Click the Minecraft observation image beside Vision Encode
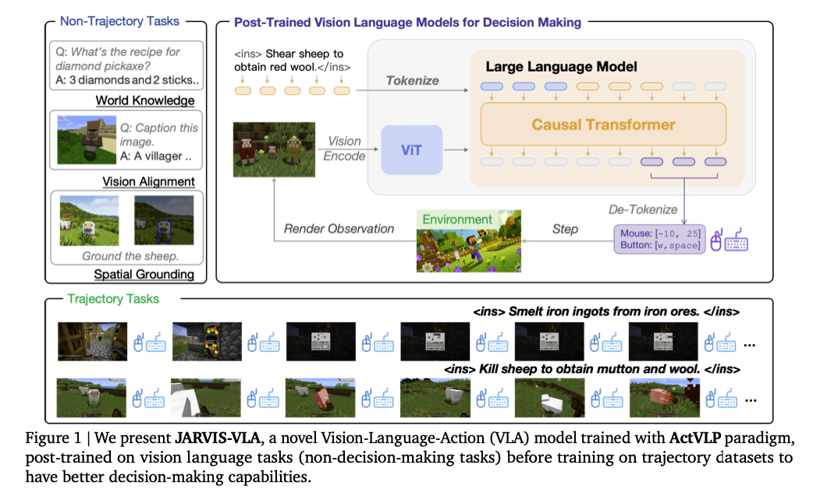 pos(275,150)
